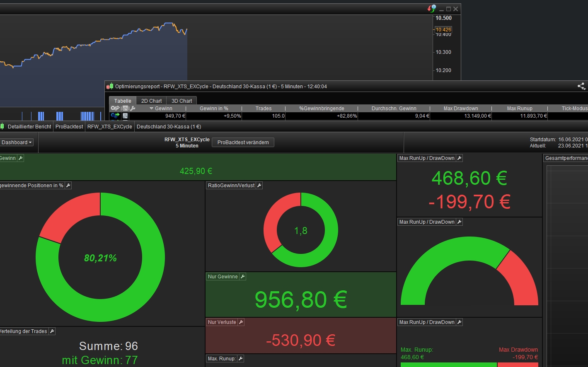Click the floppy disk icon in table header
The image size is (588, 367).
(125, 109)
